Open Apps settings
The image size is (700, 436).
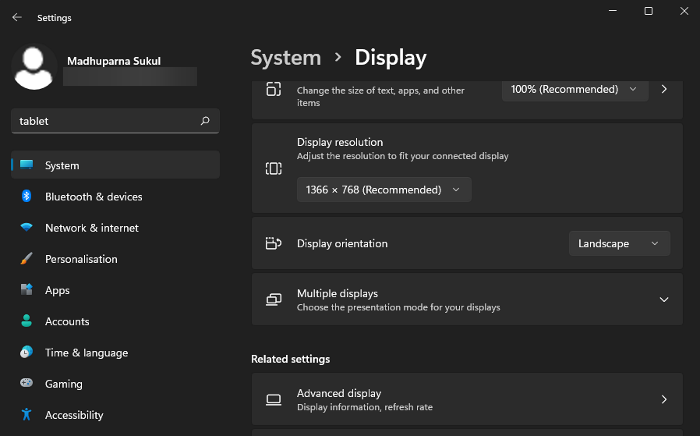pyautogui.click(x=116, y=290)
